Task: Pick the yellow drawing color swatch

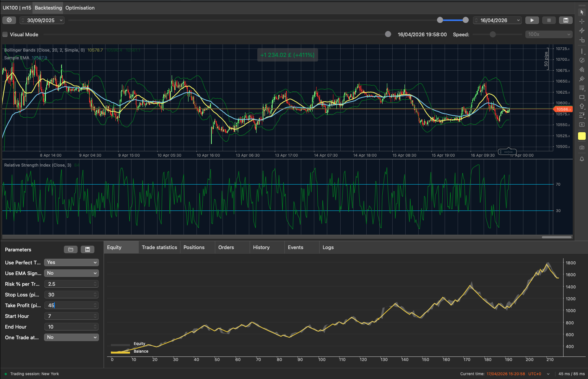Action: coord(582,136)
